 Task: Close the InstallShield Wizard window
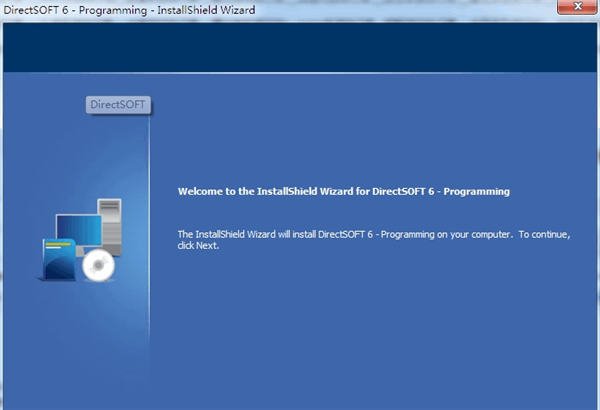(x=577, y=7)
